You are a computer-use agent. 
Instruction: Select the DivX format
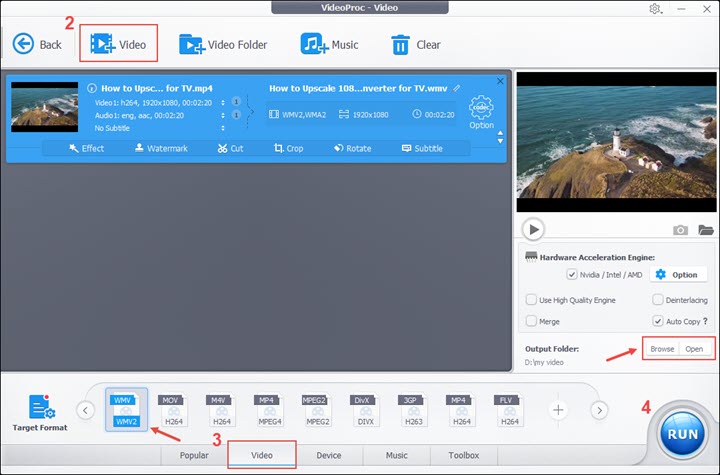pyautogui.click(x=366, y=410)
